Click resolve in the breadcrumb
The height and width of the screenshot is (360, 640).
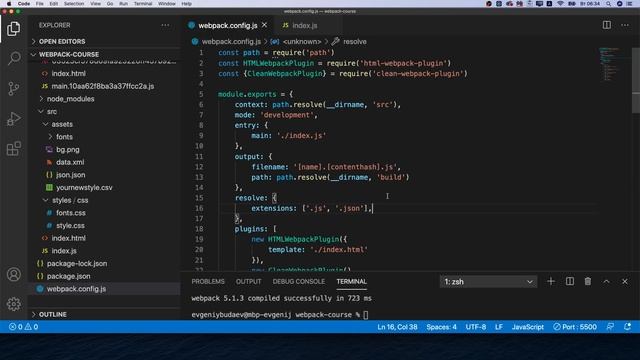[x=354, y=42]
